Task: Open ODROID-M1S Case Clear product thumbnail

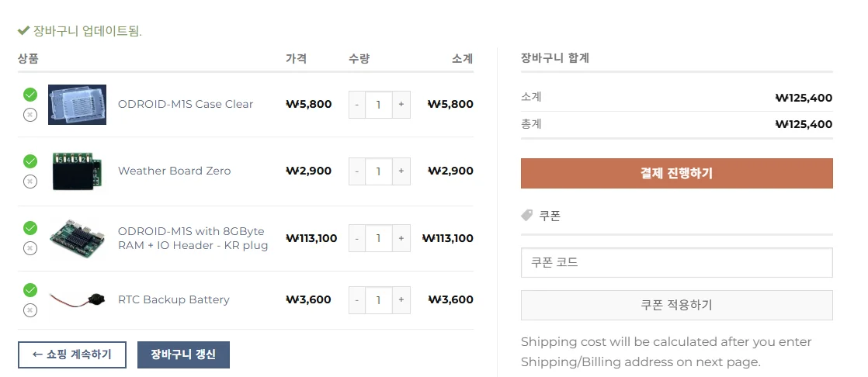Action: pos(77,105)
